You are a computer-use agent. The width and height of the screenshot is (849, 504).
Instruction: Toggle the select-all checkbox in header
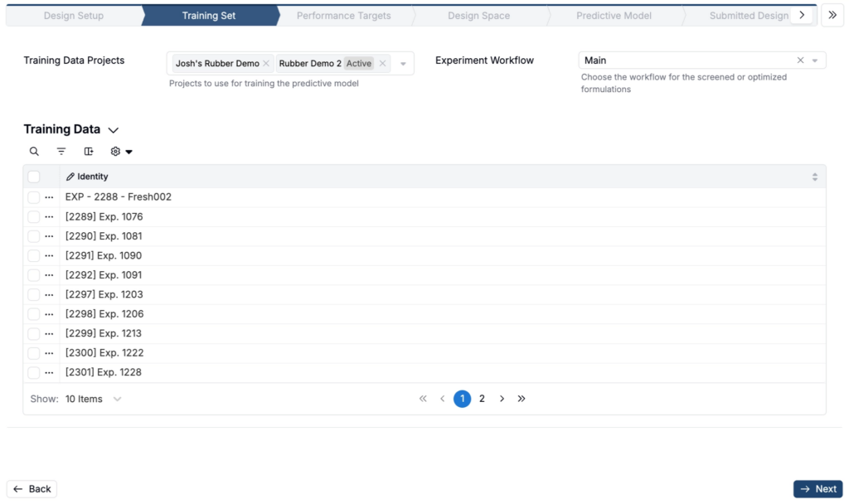(x=33, y=177)
